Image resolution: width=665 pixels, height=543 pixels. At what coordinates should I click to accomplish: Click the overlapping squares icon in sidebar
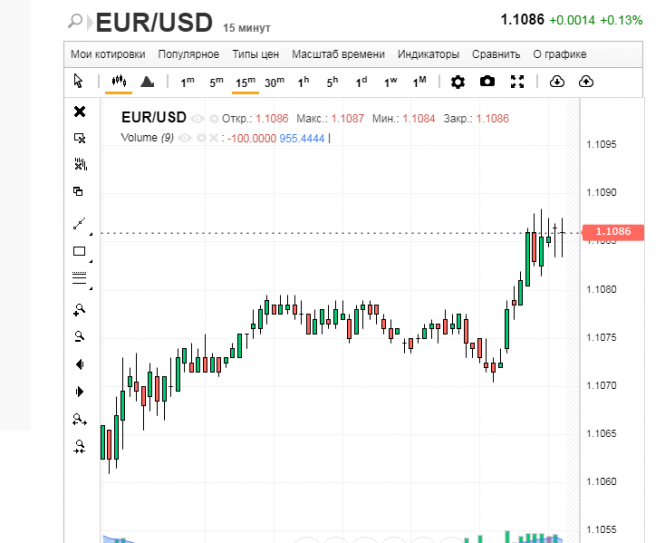point(78,191)
